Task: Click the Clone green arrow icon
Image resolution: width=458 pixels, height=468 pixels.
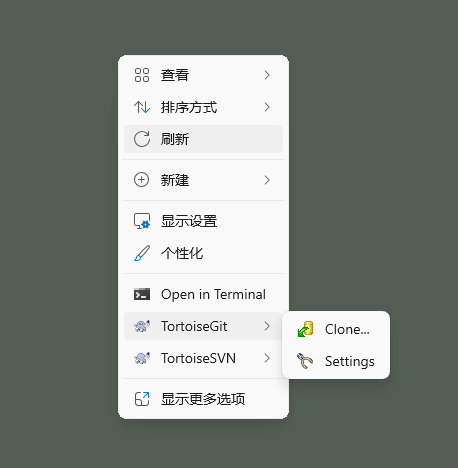Action: (x=305, y=329)
